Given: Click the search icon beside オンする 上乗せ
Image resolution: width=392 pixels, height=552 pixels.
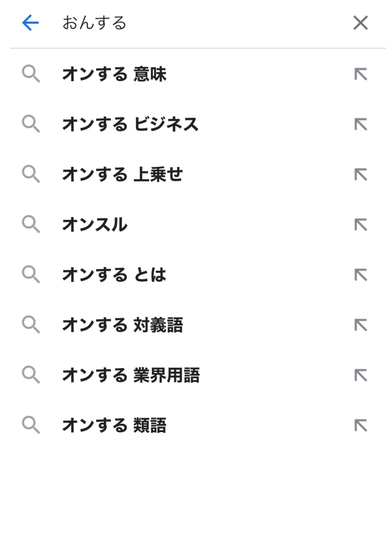Looking at the screenshot, I should [30, 175].
